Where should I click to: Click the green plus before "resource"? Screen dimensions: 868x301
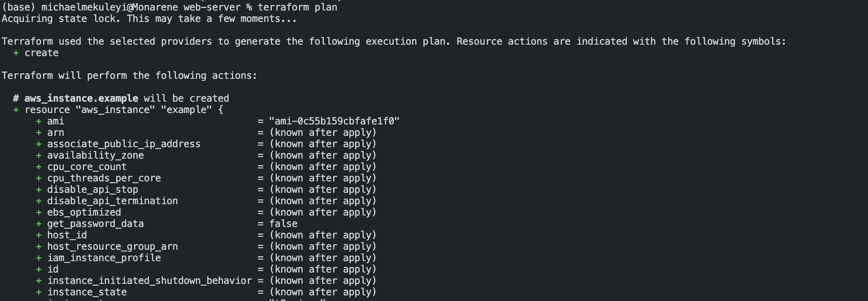pos(16,110)
